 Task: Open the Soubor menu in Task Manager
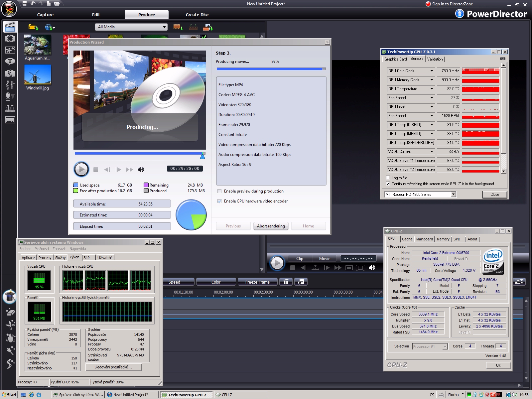[x=25, y=249]
